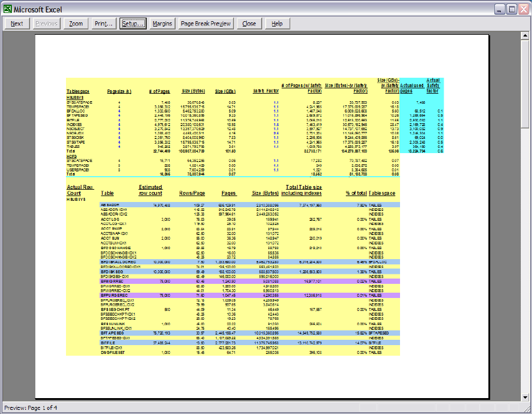Viewport: 532px width, 414px height.
Task: Click the 'Pages' header in lower table
Action: [x=229, y=193]
